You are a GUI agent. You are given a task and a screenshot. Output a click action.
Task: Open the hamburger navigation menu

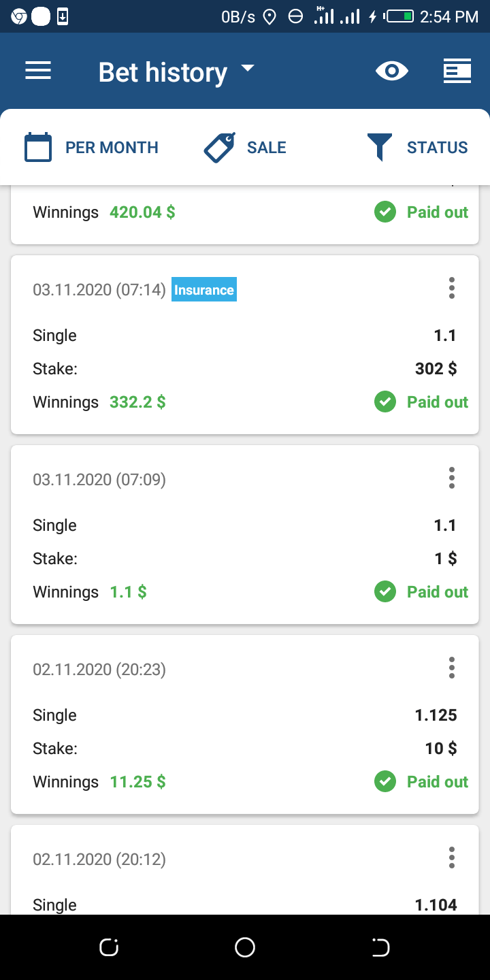38,71
